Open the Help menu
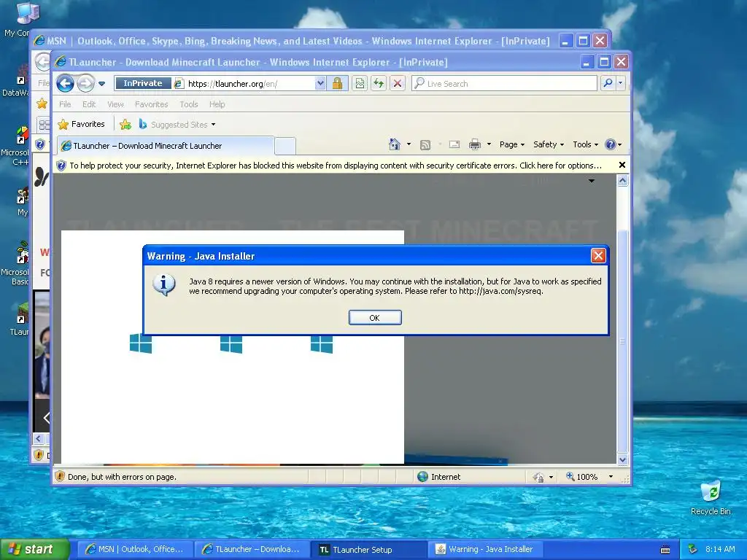The height and width of the screenshot is (560, 747). coord(217,104)
